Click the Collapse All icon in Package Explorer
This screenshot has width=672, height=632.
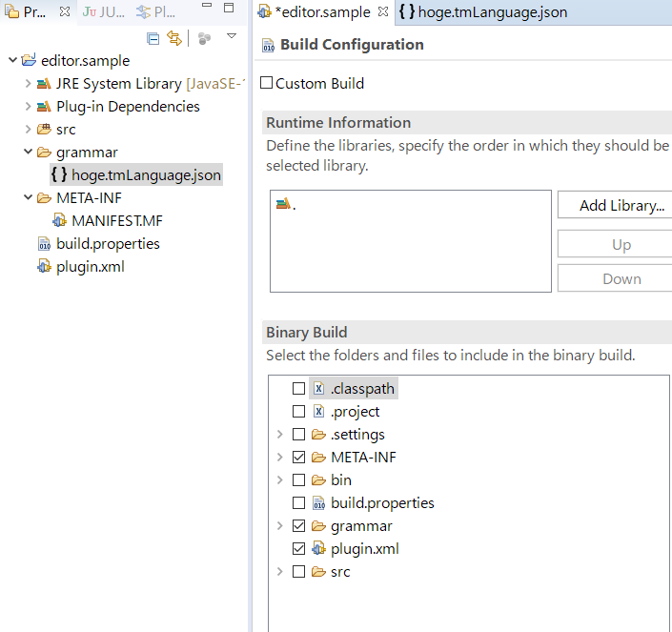[153, 38]
